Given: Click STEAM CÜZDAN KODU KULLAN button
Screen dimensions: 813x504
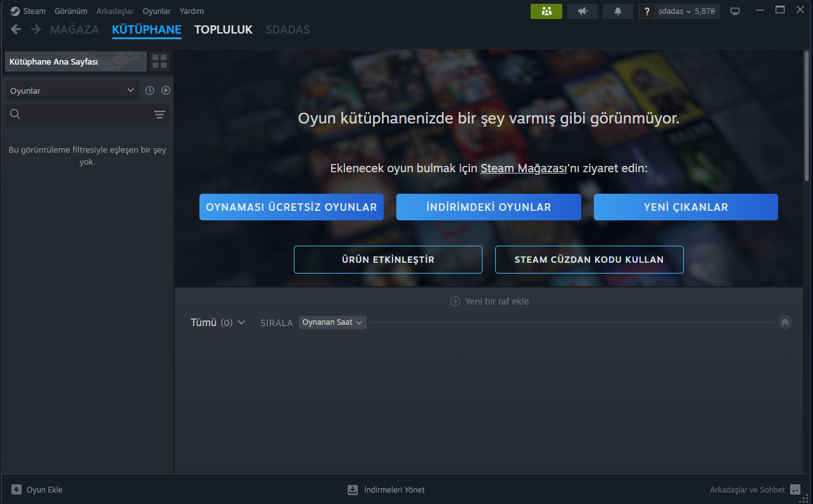Looking at the screenshot, I should [589, 260].
